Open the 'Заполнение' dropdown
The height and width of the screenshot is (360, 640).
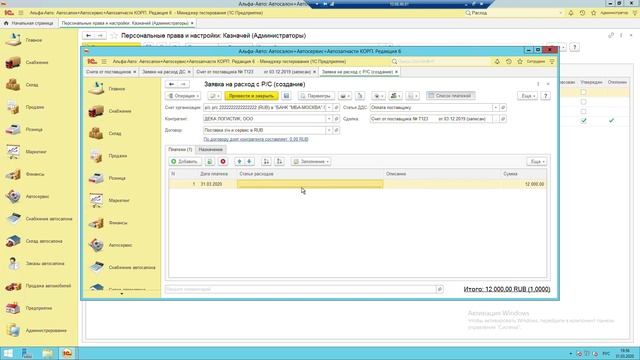tap(311, 162)
